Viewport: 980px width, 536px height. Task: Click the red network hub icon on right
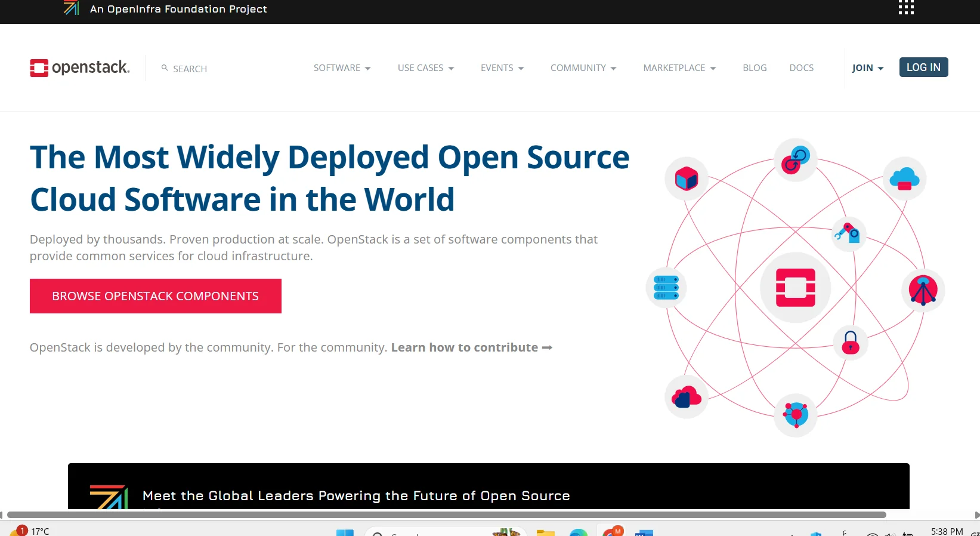click(923, 290)
